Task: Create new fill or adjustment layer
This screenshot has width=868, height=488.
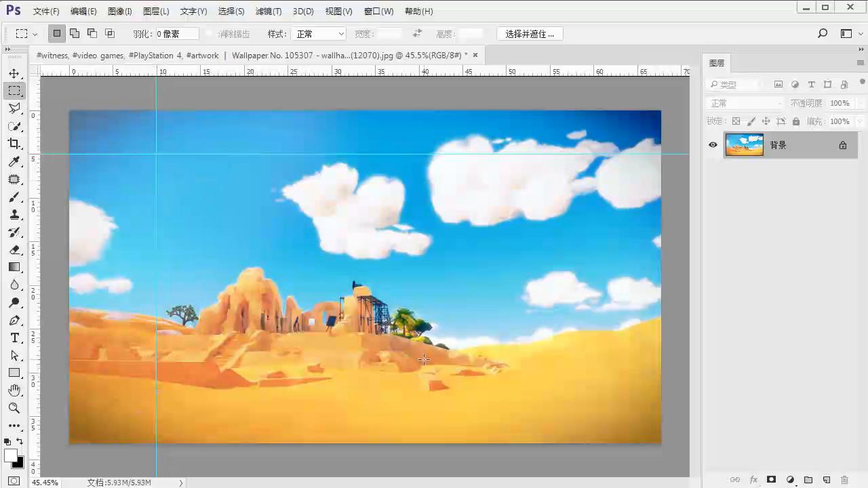Action: click(790, 480)
